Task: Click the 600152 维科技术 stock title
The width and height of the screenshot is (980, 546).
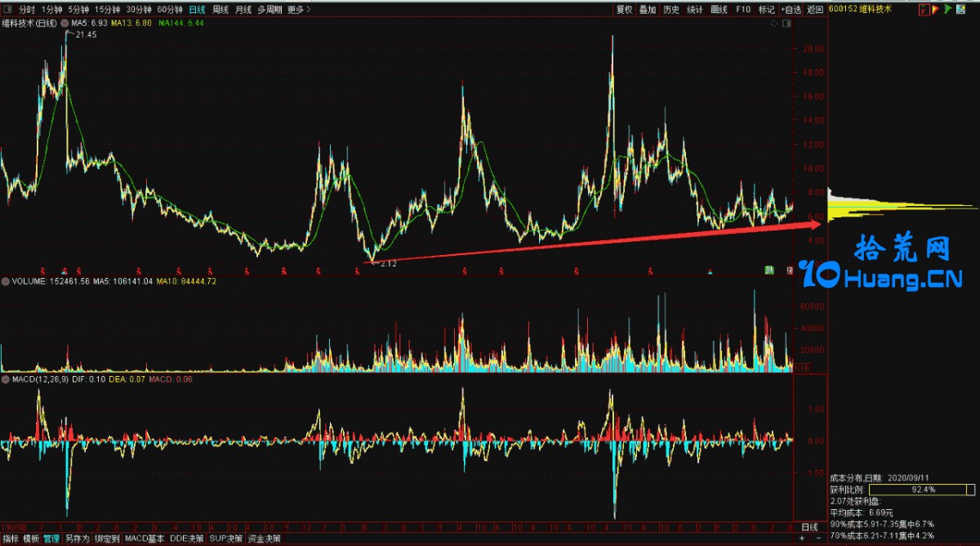Action: 860,9
